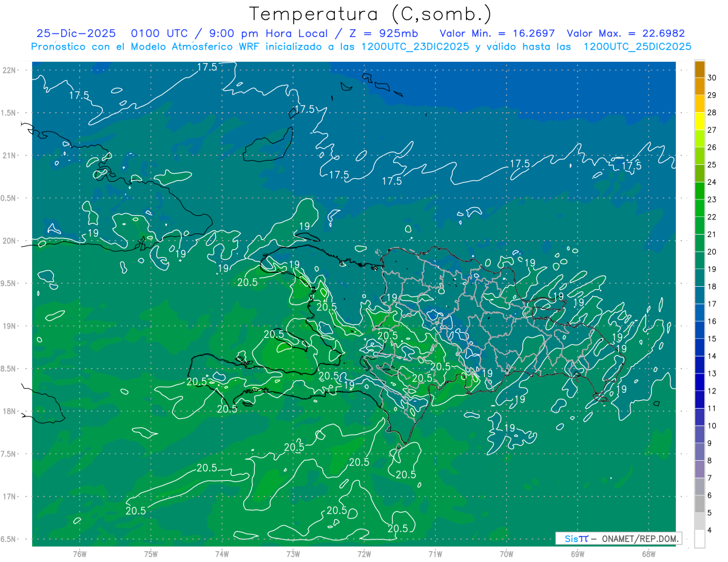Click the "17N" latitude axis label

point(10,497)
